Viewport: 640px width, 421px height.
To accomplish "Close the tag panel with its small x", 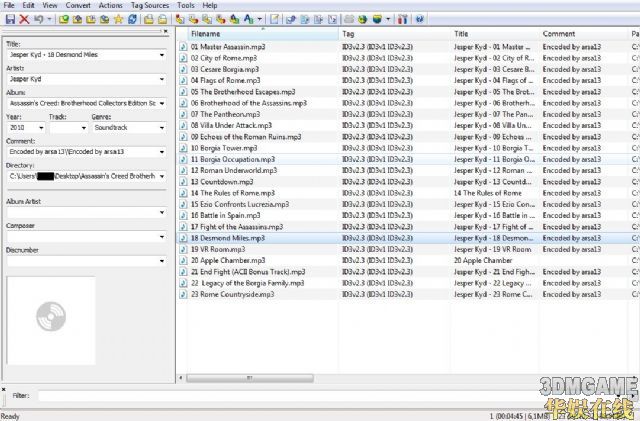I will [166, 31].
